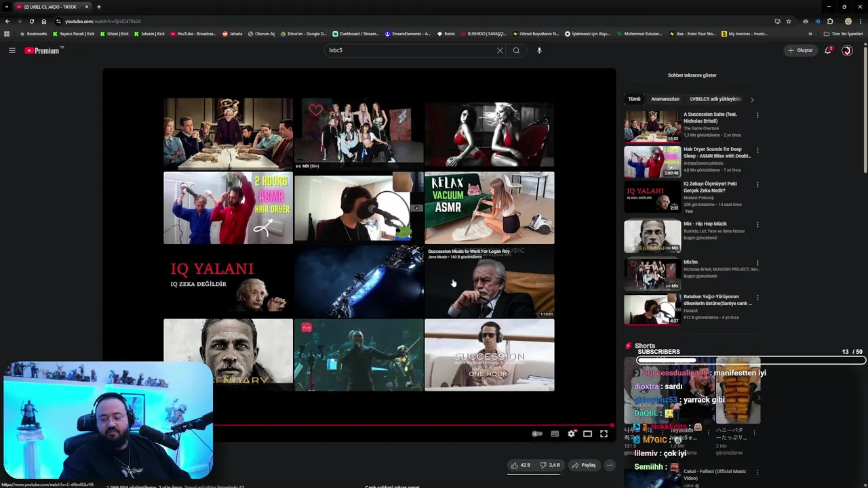Open options menu for IQ Zekayı Ölçmüyor video
868x488 pixels.
[757, 184]
